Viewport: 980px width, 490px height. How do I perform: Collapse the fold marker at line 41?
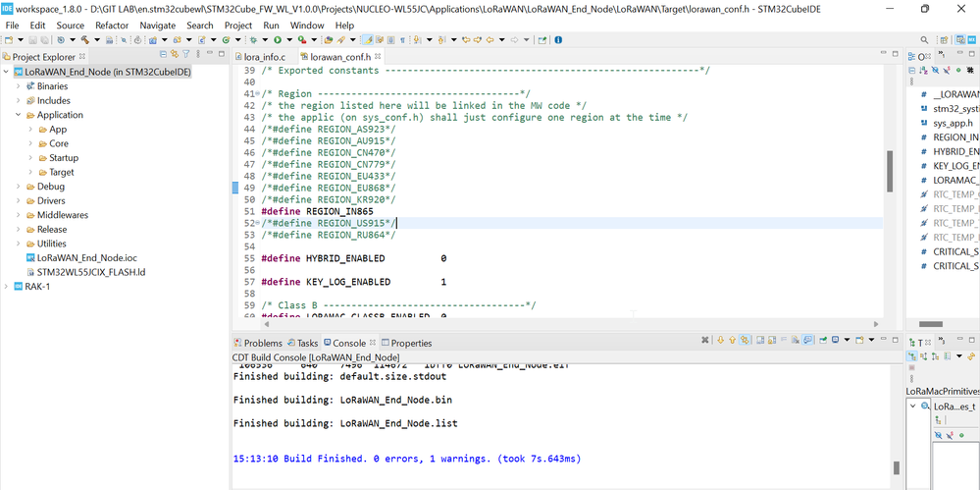click(x=257, y=94)
